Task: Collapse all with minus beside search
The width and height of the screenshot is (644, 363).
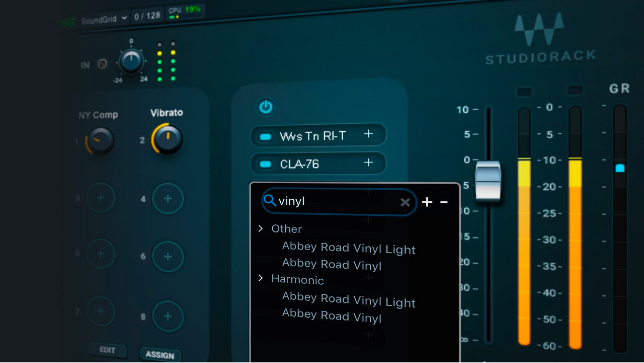Action: tap(444, 202)
